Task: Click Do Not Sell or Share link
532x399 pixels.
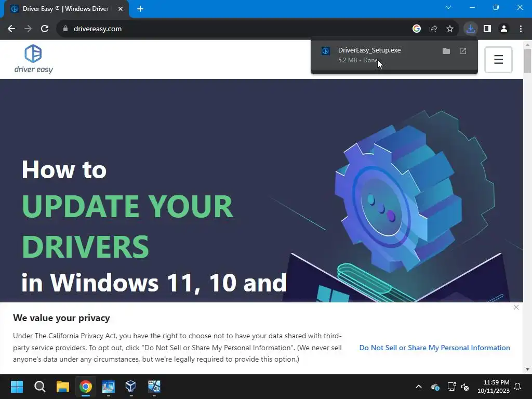Action: tap(435, 348)
